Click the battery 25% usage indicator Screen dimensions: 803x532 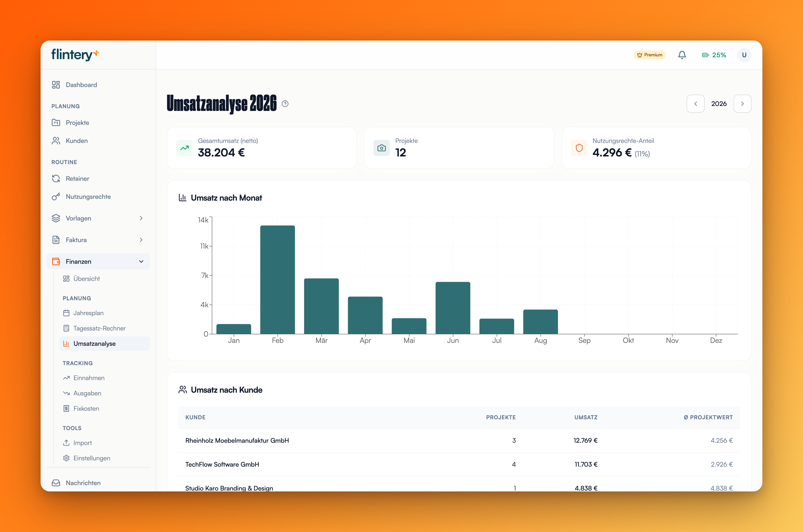(714, 55)
